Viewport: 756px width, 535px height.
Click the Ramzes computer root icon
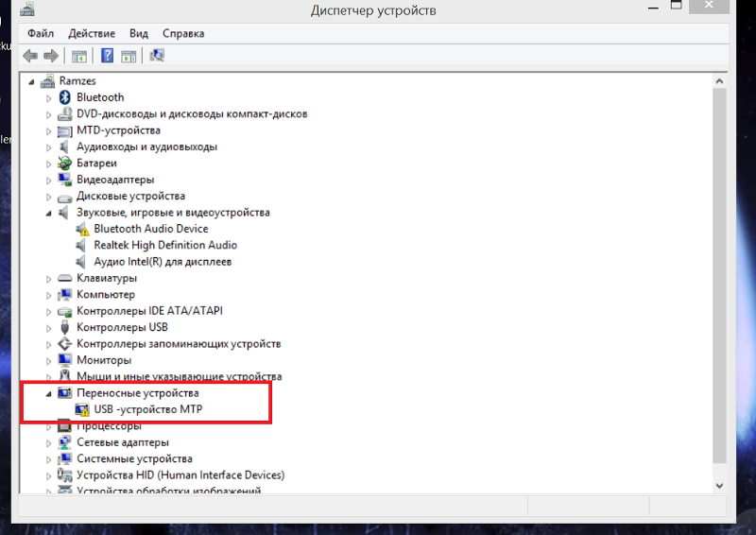47,81
